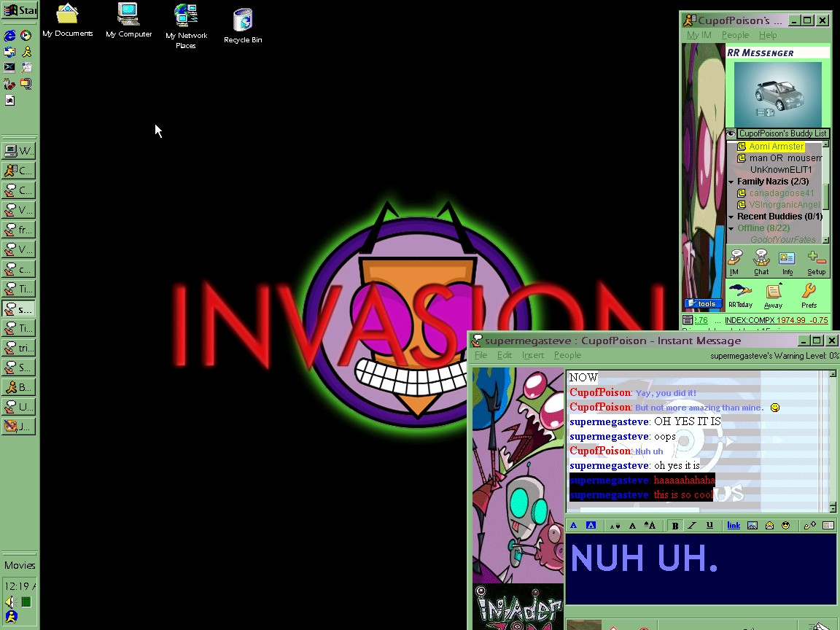Open buddy list Setup

click(x=817, y=262)
